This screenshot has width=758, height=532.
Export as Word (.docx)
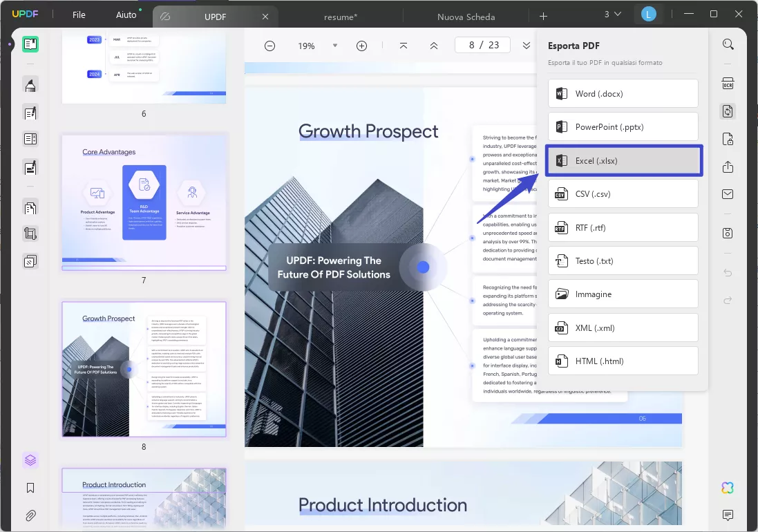[x=623, y=94]
